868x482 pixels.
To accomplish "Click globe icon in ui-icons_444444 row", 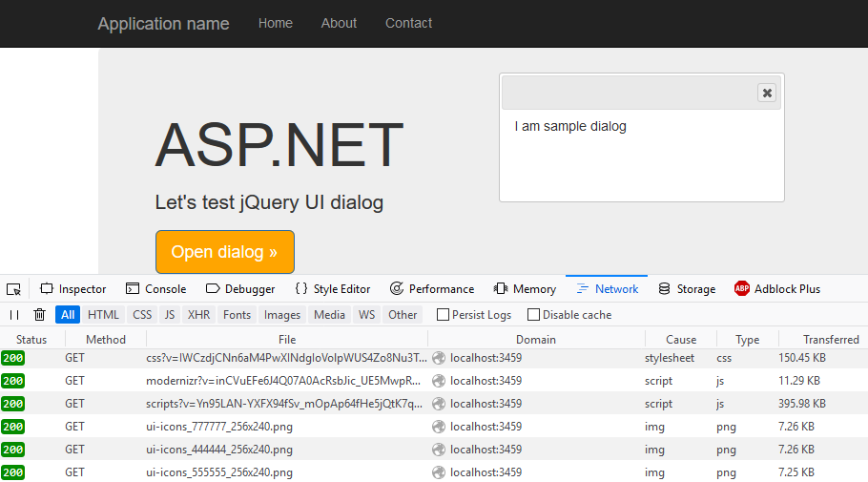I will tap(439, 450).
